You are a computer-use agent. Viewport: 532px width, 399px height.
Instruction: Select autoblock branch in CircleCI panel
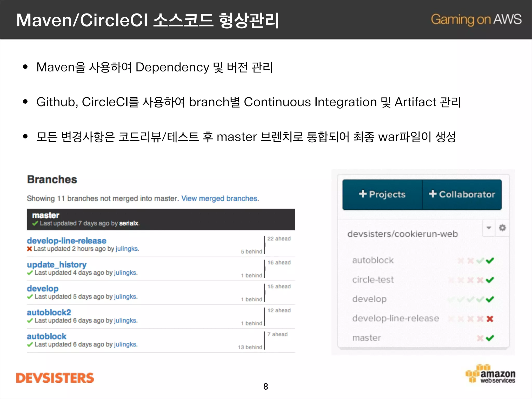tap(373, 260)
